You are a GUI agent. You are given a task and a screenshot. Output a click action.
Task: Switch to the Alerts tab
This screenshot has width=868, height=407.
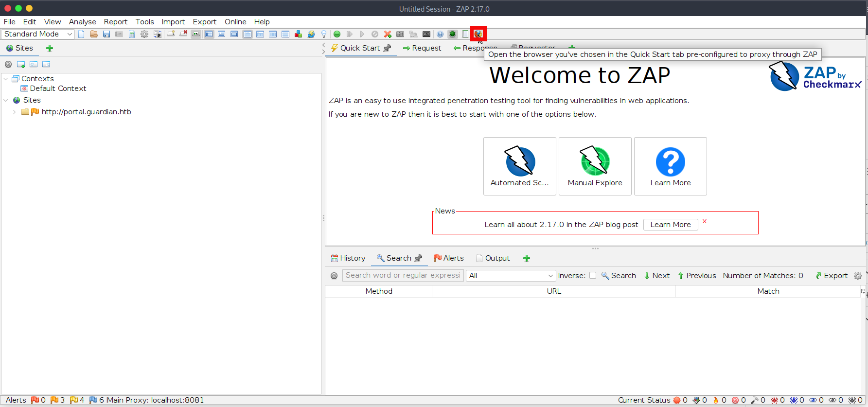point(448,258)
